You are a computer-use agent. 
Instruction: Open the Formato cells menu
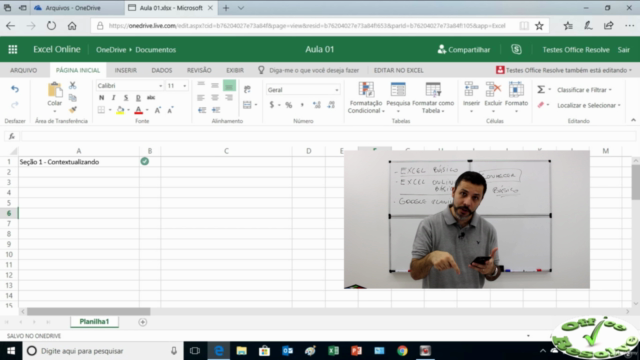516,98
